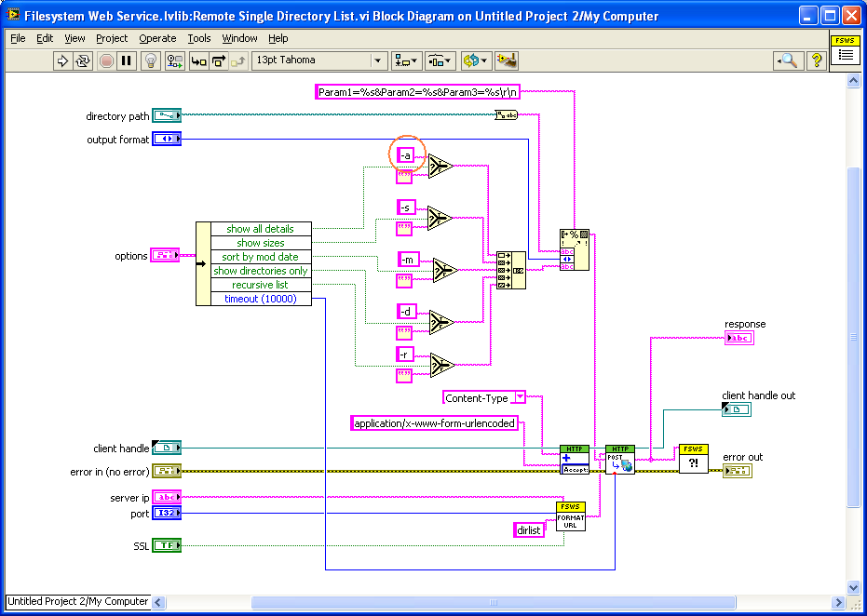Click the Step Out button
This screenshot has height=616, width=867.
coord(238,60)
